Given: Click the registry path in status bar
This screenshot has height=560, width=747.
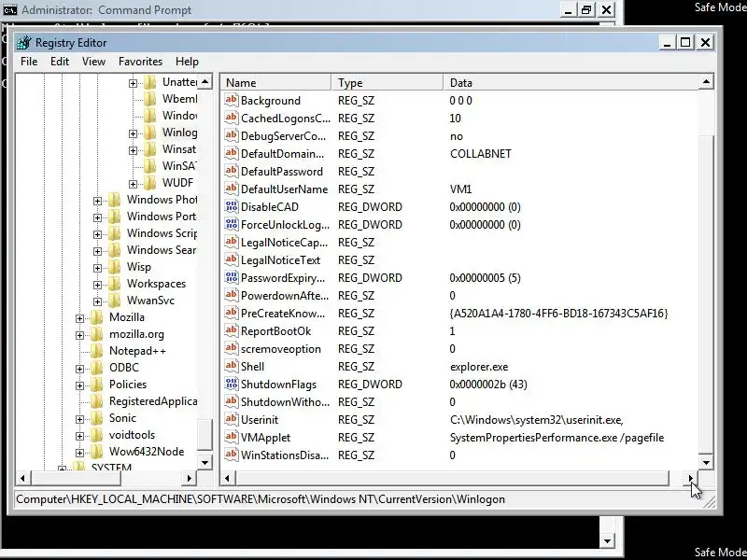Looking at the screenshot, I should point(261,499).
